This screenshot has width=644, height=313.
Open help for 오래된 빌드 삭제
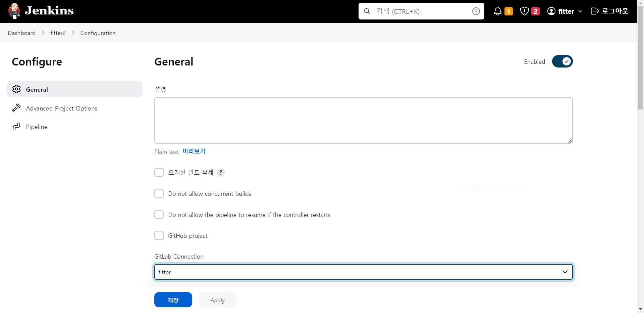221,172
